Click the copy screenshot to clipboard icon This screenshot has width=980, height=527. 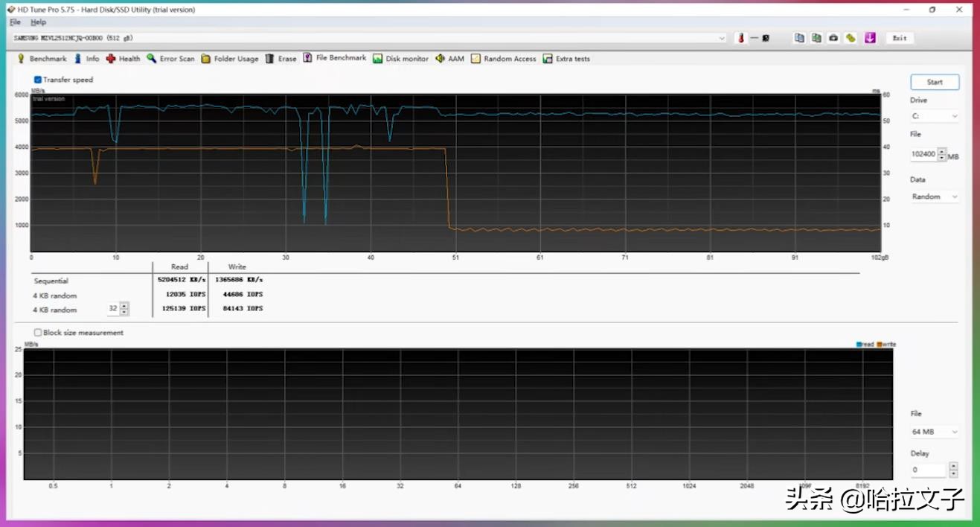816,38
